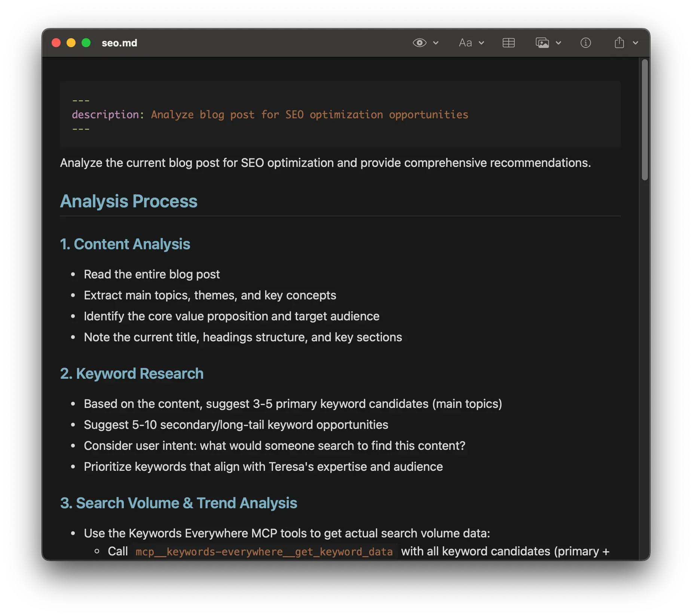This screenshot has width=692, height=616.
Task: Open the media gallery icon
Action: click(x=543, y=43)
